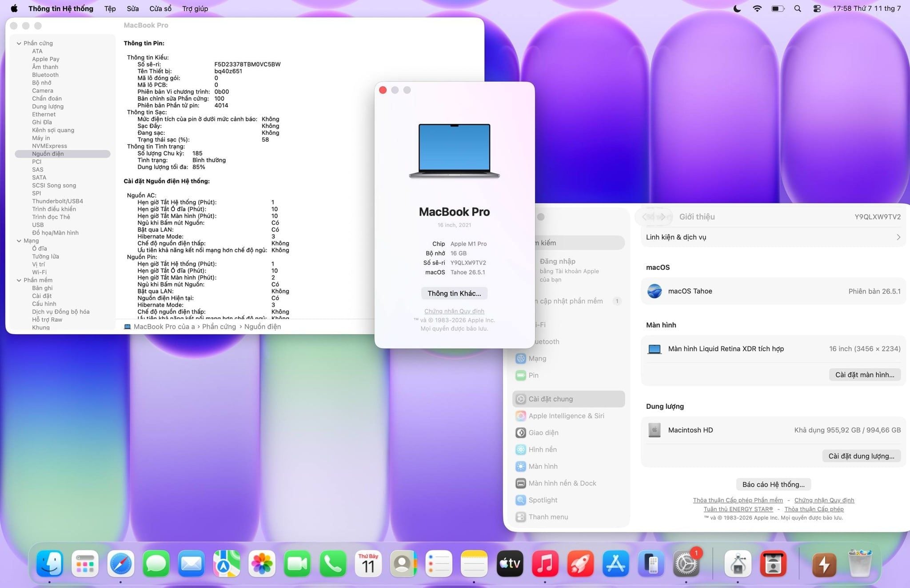Click Cài đặt dung lượng... button

861,456
